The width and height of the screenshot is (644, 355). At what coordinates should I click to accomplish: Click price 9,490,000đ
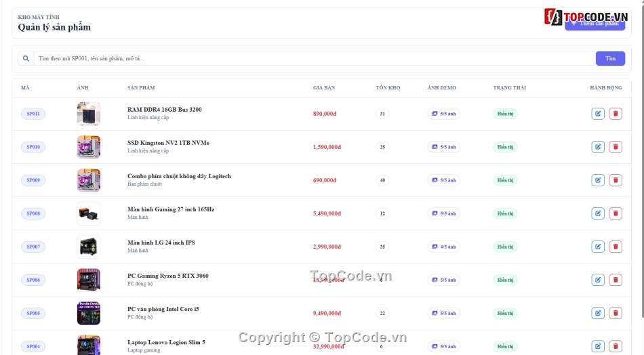[x=327, y=313]
